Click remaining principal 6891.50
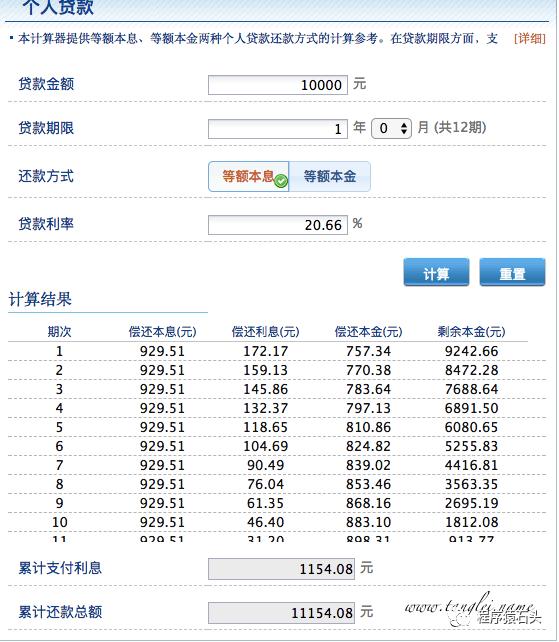 tap(471, 408)
